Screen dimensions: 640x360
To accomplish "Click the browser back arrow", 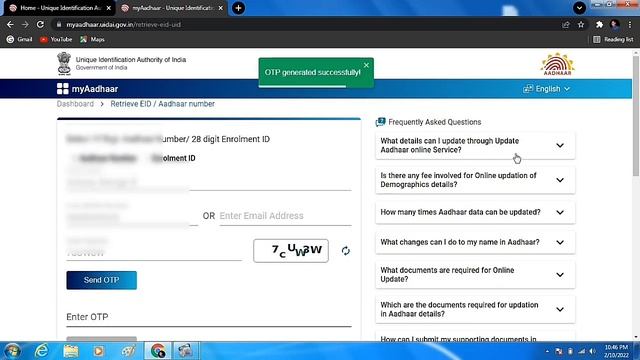I will pos(10,24).
